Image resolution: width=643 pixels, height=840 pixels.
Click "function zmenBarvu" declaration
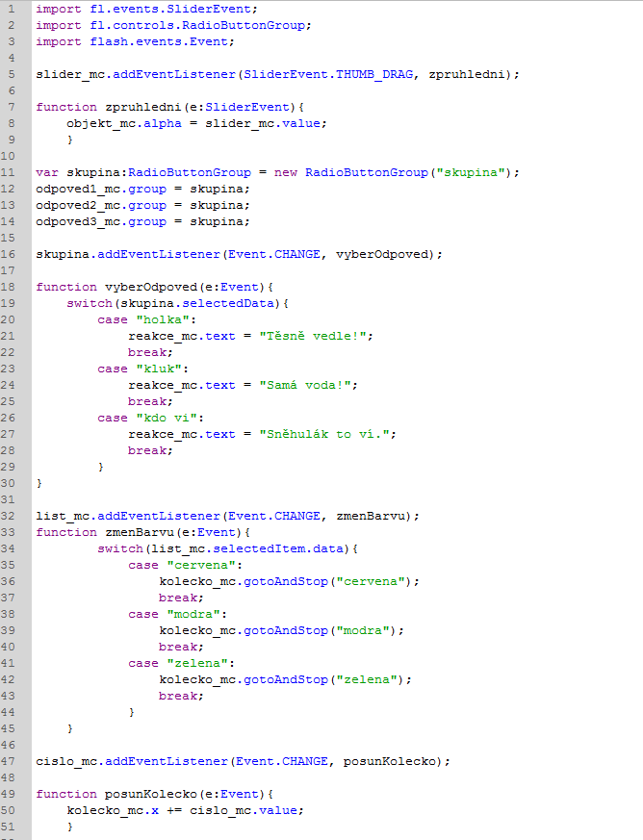coord(105,532)
